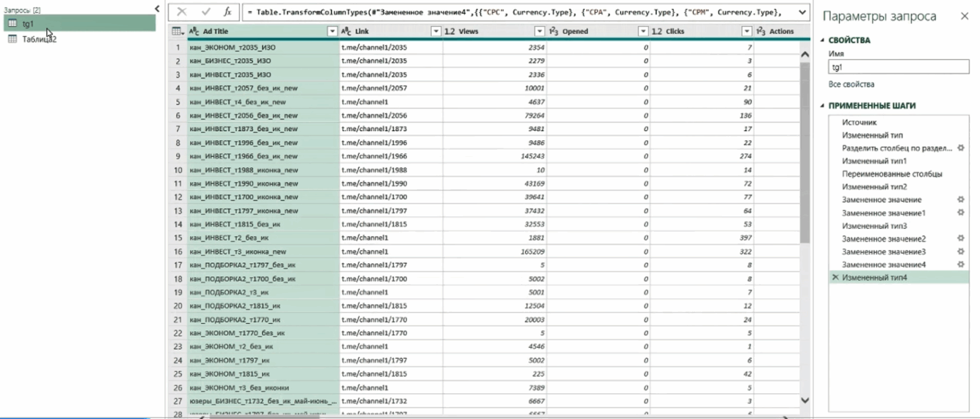
Task: Select the Таблица2 query
Action: (39, 39)
